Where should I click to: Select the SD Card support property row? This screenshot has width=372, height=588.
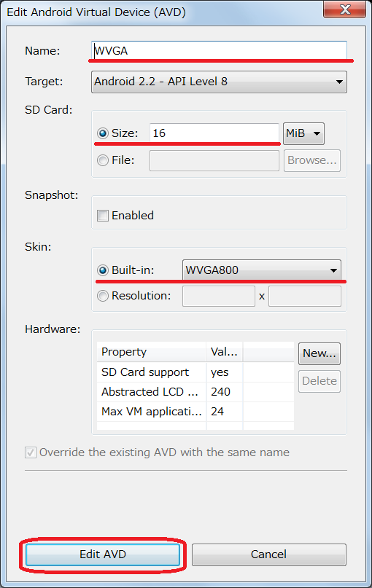(195, 372)
